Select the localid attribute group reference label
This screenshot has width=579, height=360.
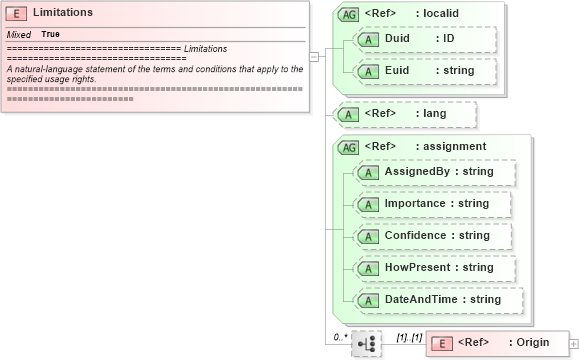411,13
